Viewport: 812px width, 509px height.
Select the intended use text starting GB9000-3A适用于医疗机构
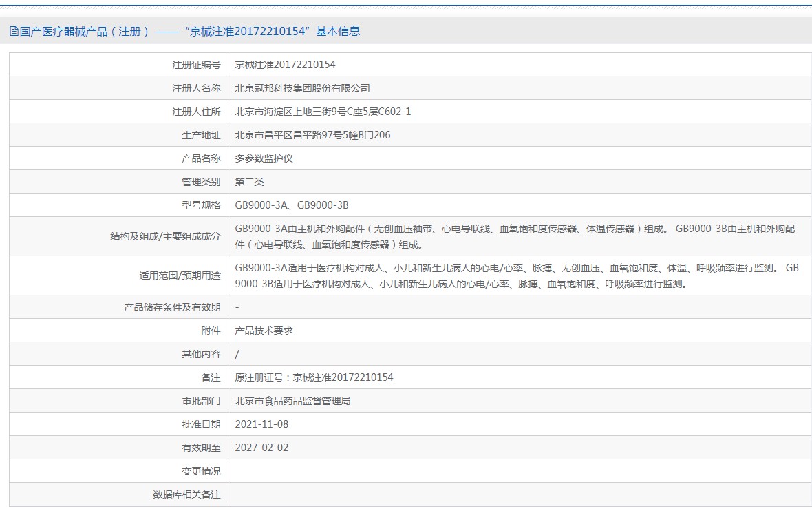click(517, 276)
